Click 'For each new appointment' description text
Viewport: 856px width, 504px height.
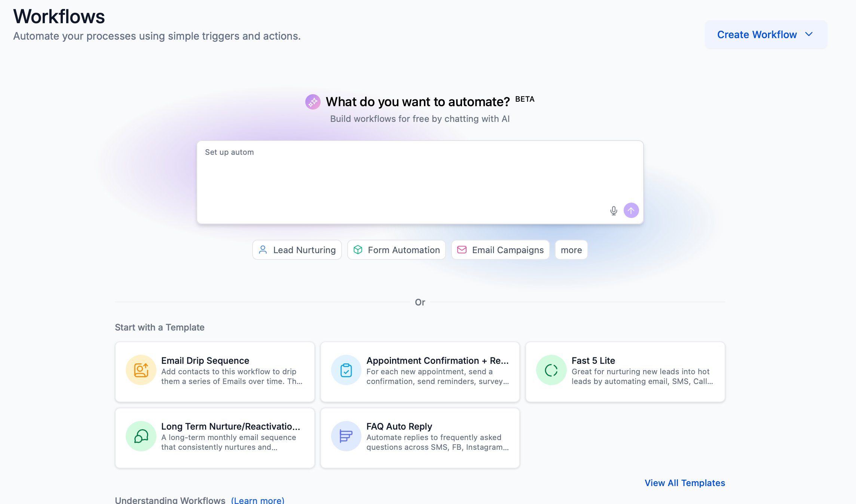pos(437,377)
